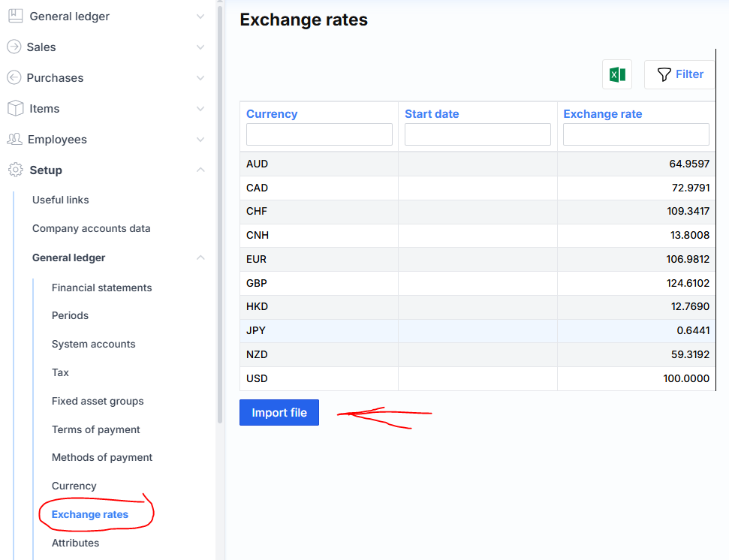The width and height of the screenshot is (729, 560).
Task: Click the Purchases arrow icon
Action: 14,77
